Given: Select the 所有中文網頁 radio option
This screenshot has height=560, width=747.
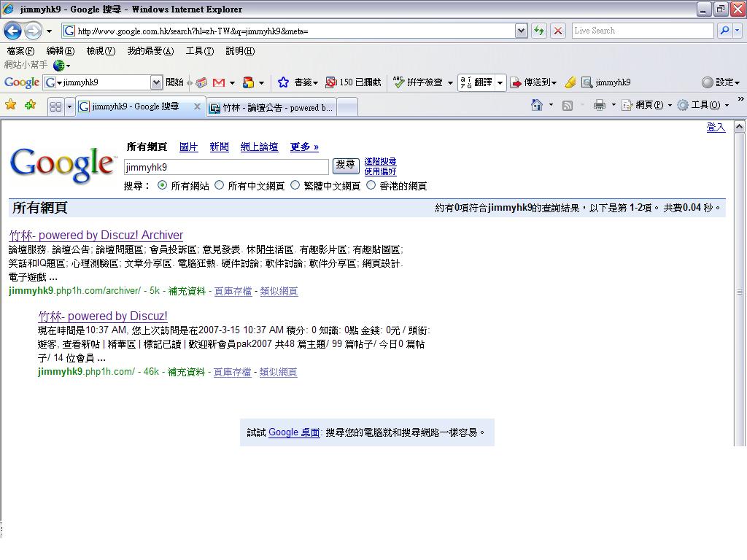Looking at the screenshot, I should [219, 185].
